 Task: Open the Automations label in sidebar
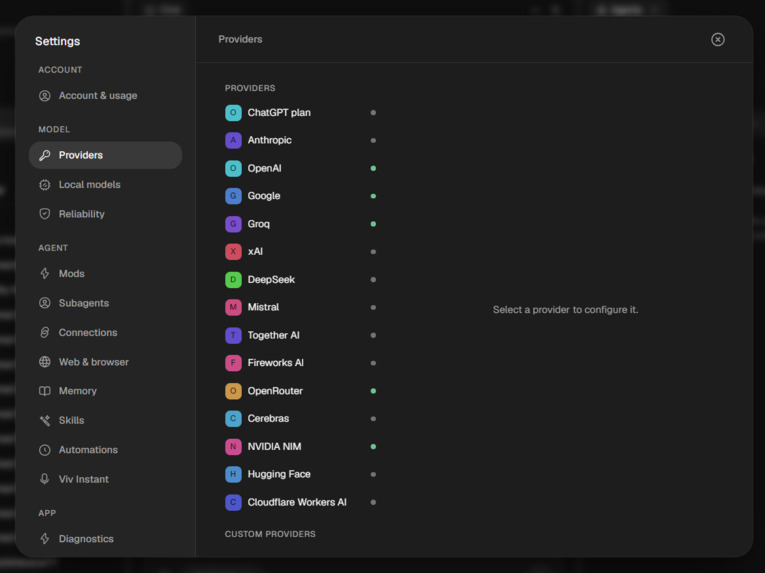pyautogui.click(x=88, y=450)
